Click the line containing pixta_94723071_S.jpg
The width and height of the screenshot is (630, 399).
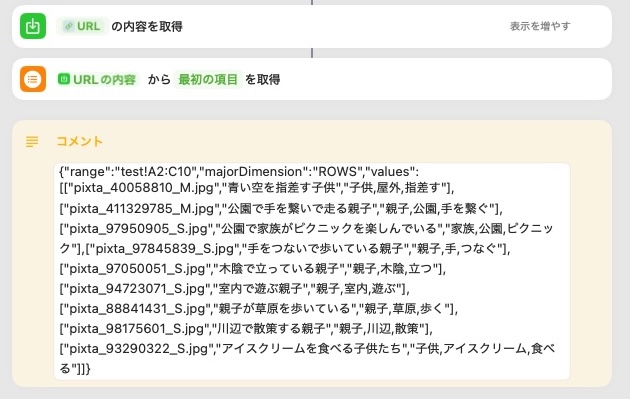click(234, 289)
